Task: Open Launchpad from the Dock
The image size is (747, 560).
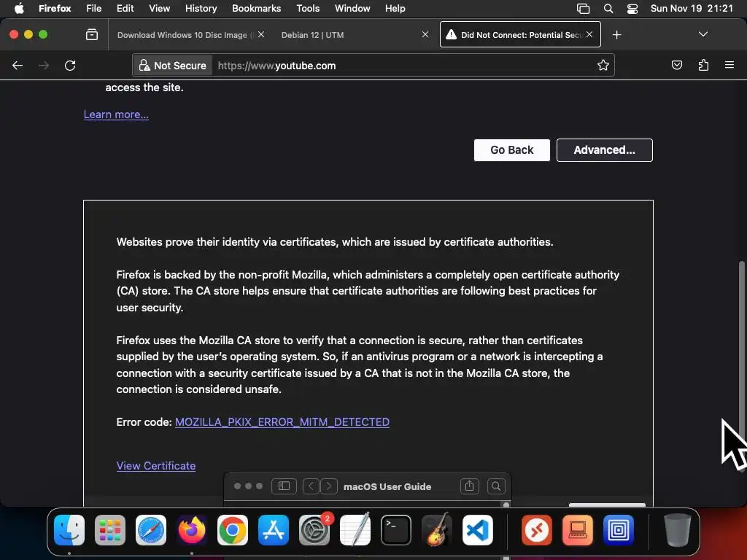Action: (x=110, y=530)
